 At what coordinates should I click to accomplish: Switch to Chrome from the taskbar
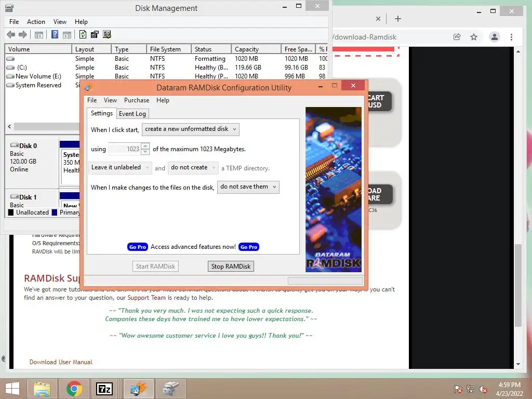[x=74, y=389]
